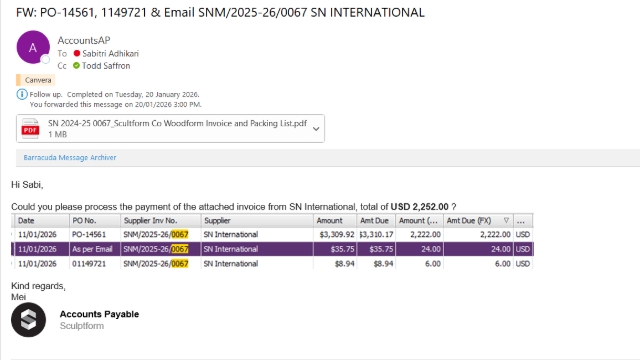The height and width of the screenshot is (360, 640).
Task: Click the USD currency cell in the PO-14561 row
Action: click(523, 235)
